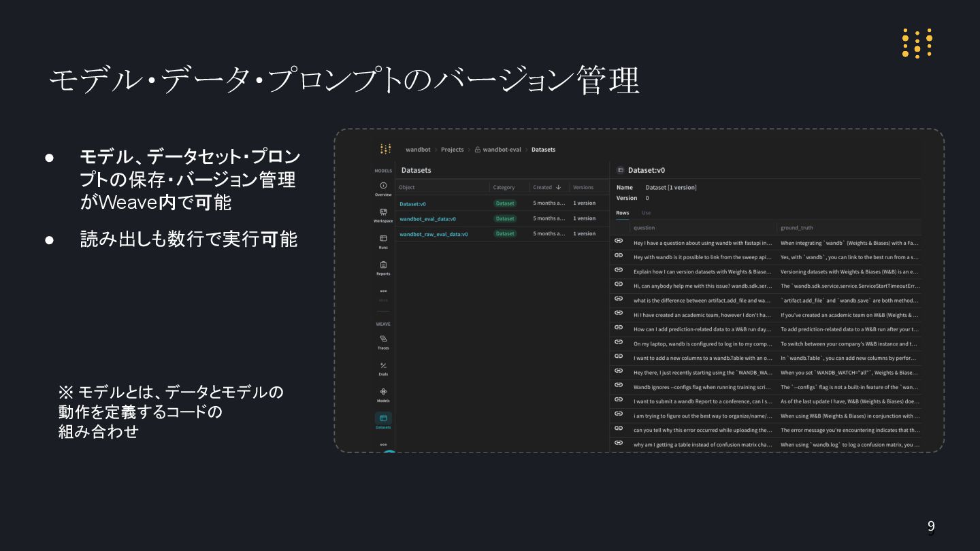
Task: Click the Dataset tag in the wandbot_raw_eval_data:v0 row
Action: [505, 233]
